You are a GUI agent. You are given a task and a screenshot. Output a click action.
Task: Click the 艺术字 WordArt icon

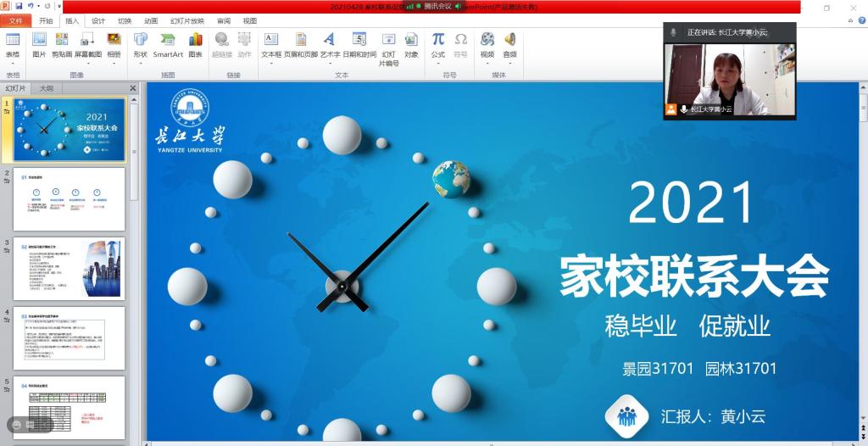pos(330,45)
